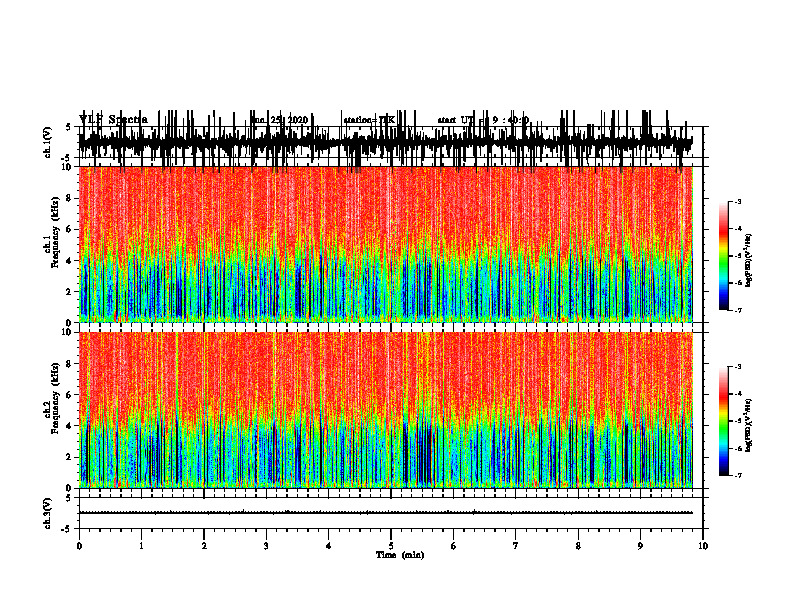Click the 8 kHz tick on ch.1 spectrogram
792x612 pixels.
click(70, 198)
